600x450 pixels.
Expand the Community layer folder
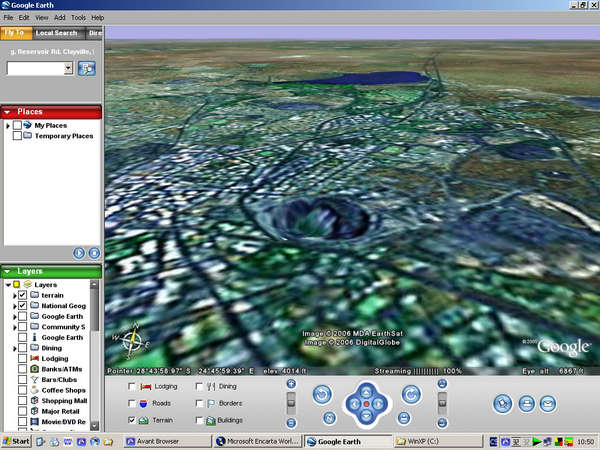click(x=15, y=327)
